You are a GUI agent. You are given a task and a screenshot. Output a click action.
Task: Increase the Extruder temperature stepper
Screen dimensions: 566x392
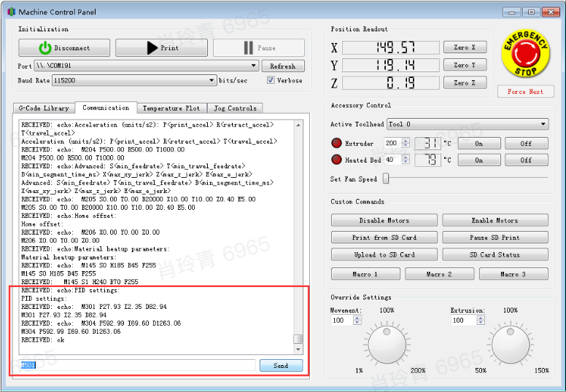pyautogui.click(x=406, y=141)
